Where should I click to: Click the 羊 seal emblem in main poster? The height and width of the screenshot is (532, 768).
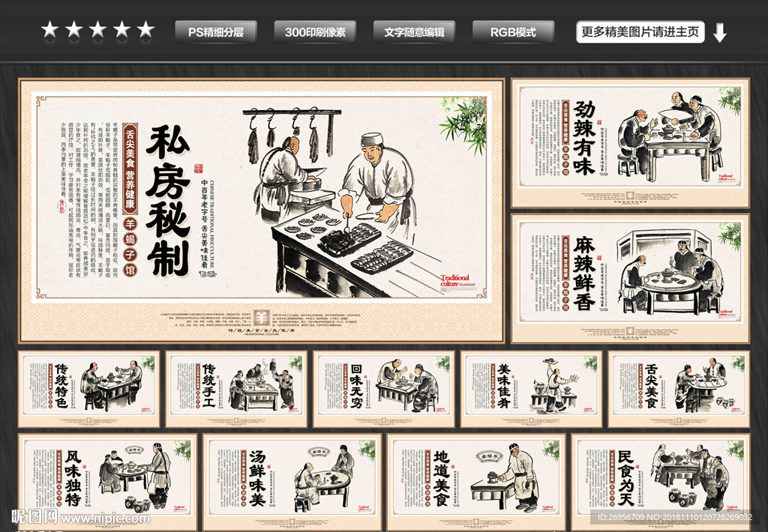point(262,317)
